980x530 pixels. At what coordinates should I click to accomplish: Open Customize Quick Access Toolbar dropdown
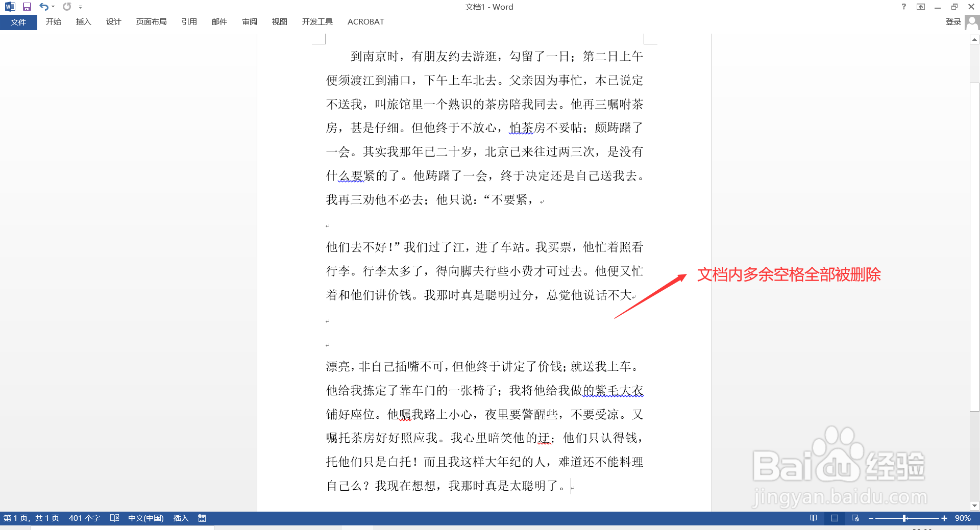81,7
